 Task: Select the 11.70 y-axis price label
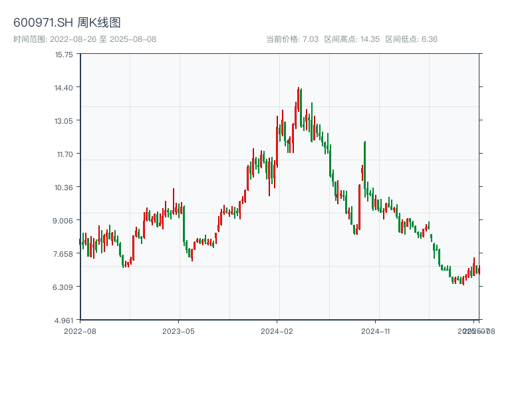click(64, 154)
